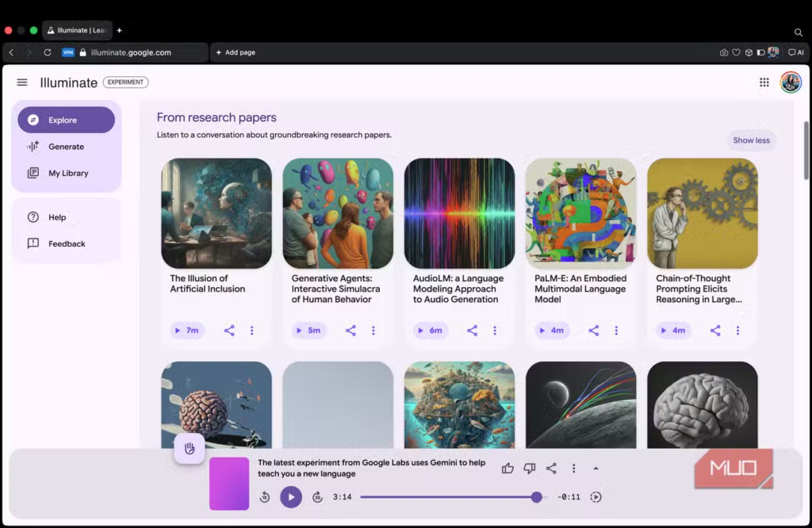This screenshot has width=812, height=528.
Task: Open more options for Generative Agents card
Action: click(373, 331)
